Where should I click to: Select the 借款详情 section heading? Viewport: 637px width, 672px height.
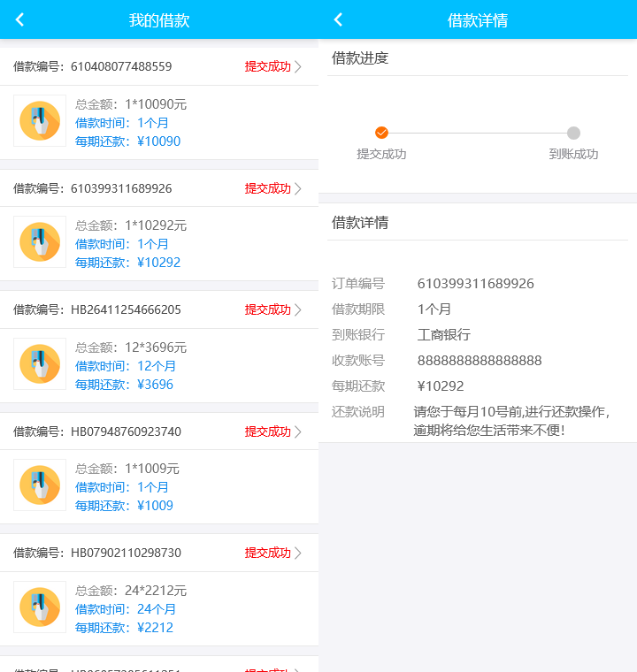[x=360, y=223]
